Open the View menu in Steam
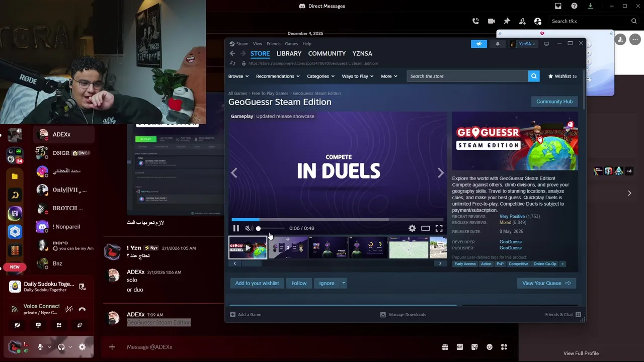Viewport: 644px width, 362px height. pyautogui.click(x=258, y=44)
